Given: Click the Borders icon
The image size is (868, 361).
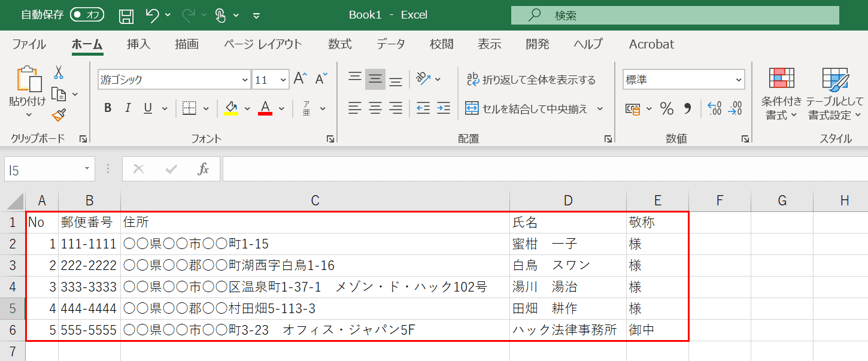Looking at the screenshot, I should [x=189, y=108].
